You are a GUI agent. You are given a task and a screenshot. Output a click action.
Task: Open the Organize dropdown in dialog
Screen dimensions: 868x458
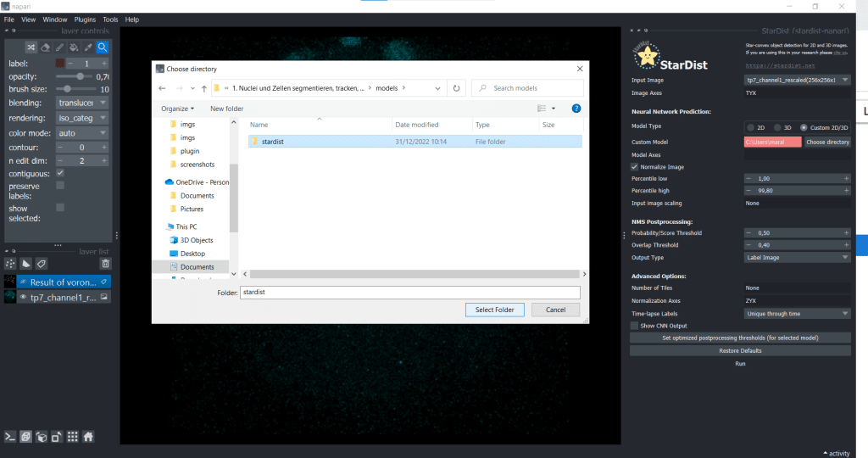pos(177,109)
